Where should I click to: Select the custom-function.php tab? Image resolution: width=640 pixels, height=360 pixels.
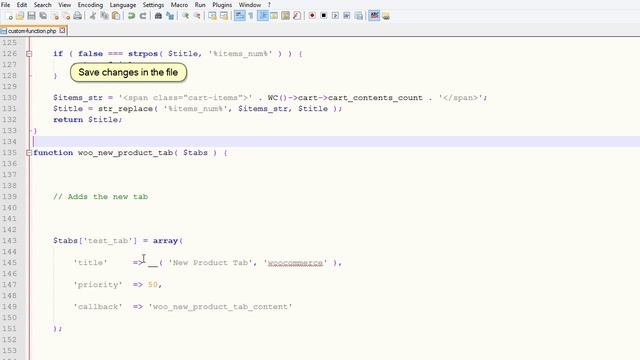coord(32,31)
